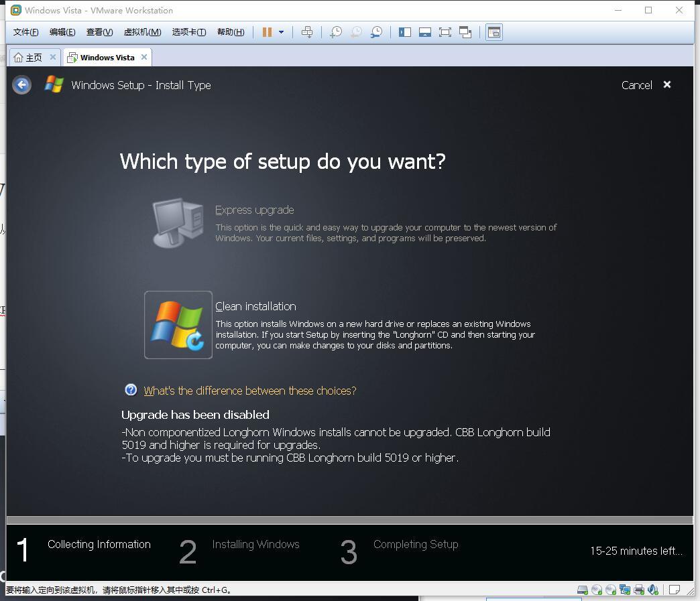
Task: Enter full screen mode
Action: tap(445, 32)
